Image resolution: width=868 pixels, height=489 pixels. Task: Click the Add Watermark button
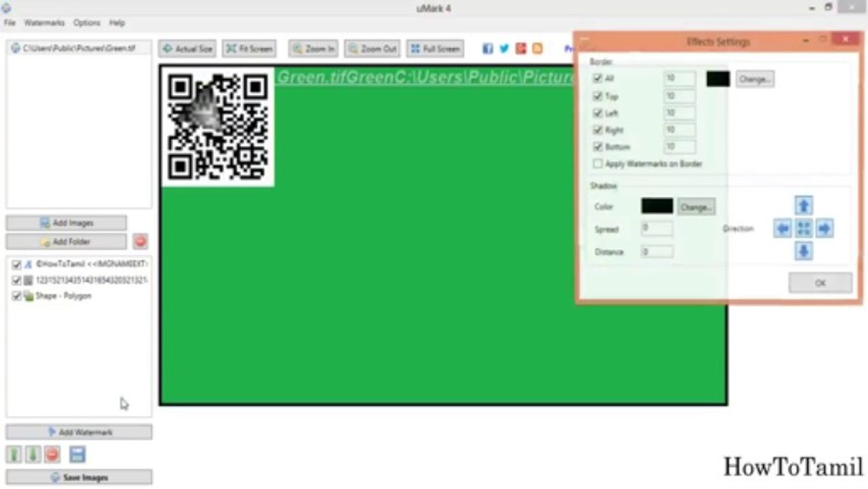79,432
